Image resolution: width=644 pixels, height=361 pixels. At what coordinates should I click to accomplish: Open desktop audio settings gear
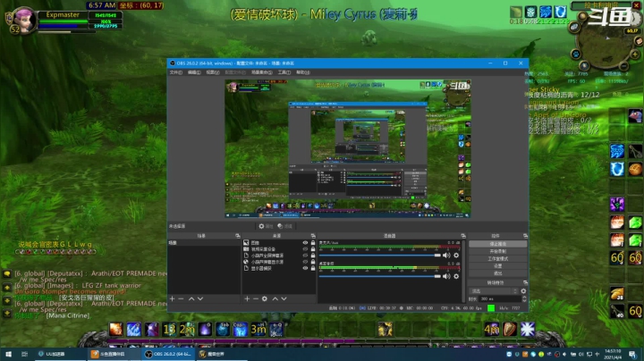click(x=456, y=276)
